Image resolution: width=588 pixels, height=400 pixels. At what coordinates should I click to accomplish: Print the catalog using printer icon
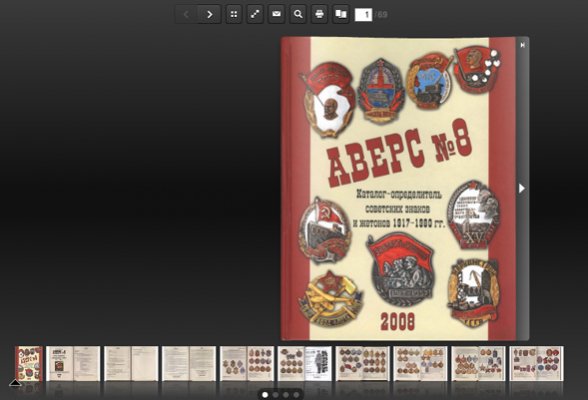[320, 15]
